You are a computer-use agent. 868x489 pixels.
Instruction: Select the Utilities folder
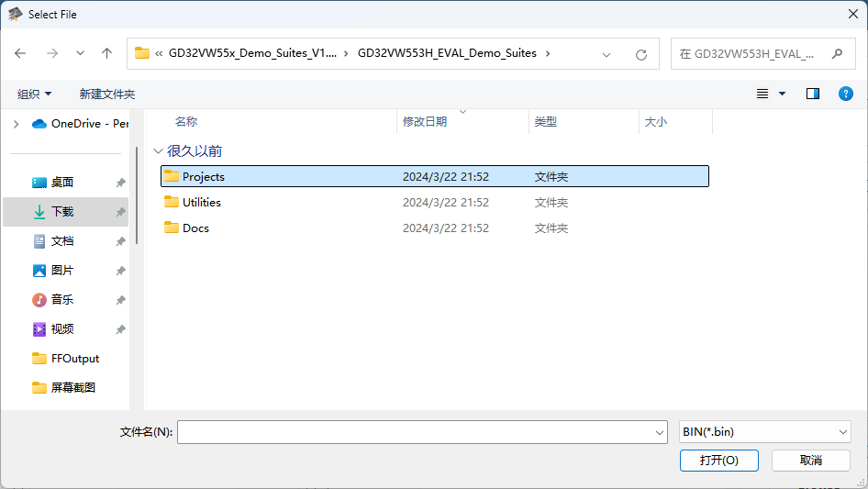point(201,202)
